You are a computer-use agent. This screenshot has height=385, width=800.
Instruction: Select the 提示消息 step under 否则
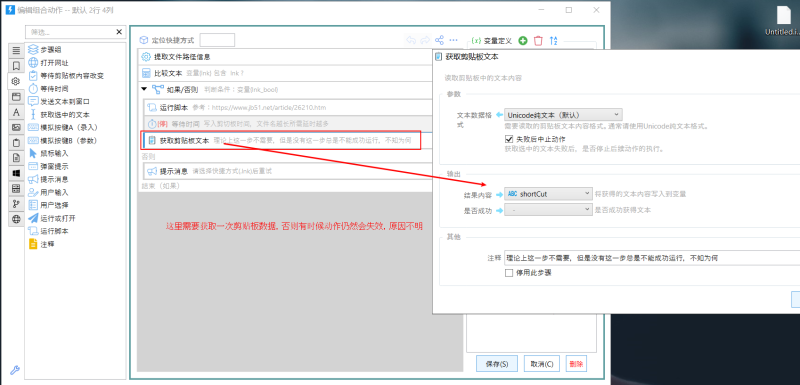coord(288,171)
